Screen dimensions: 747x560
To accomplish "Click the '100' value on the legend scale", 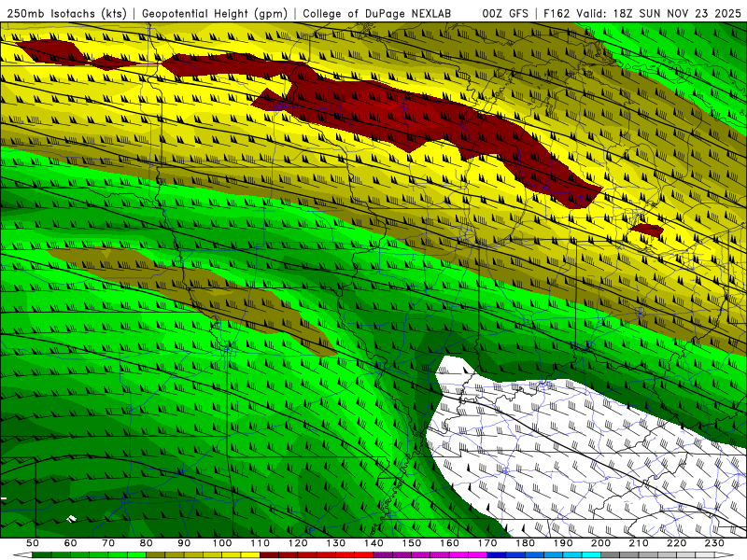I will (222, 543).
